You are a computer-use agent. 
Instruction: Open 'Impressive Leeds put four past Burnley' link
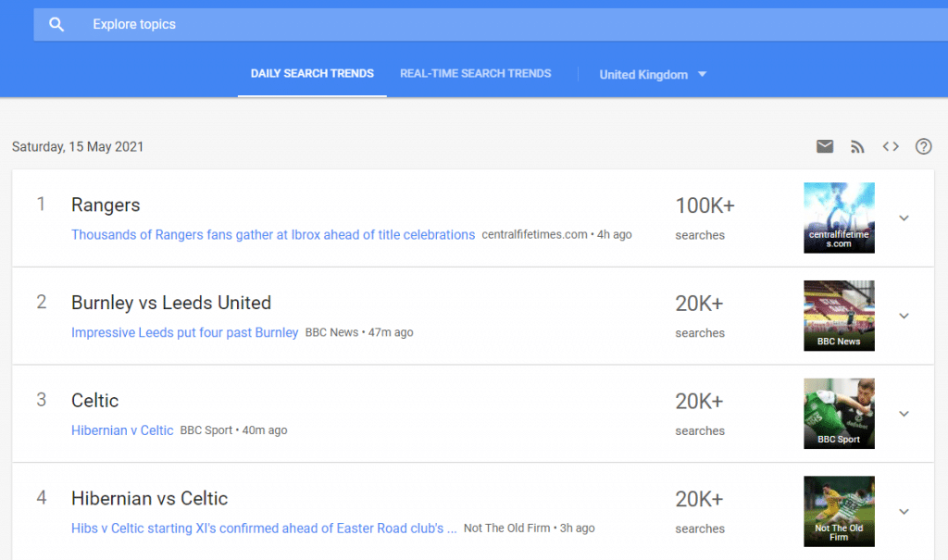[x=185, y=332]
